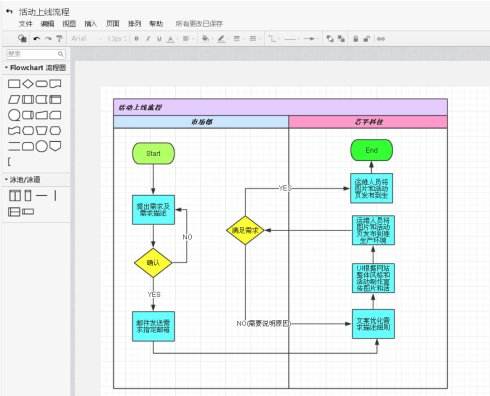Open the 编辑 menu
Viewport: 490px width, 396px height.
pos(47,24)
